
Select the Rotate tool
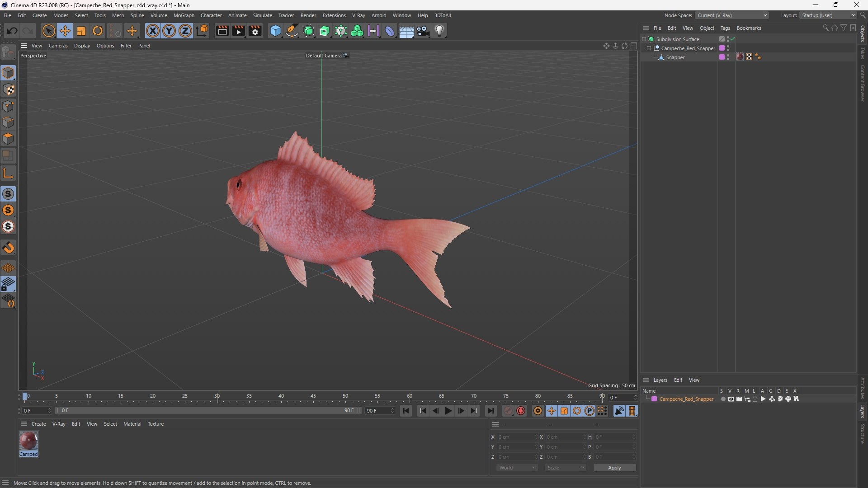coord(98,31)
